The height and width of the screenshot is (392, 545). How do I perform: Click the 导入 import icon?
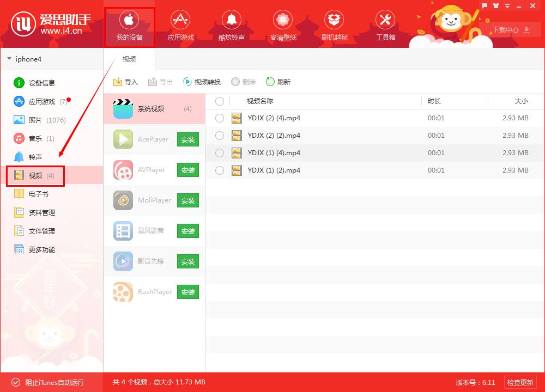click(125, 82)
